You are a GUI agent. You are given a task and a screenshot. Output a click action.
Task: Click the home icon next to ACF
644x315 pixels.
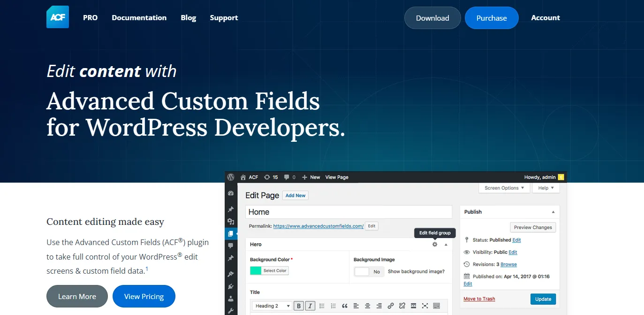(243, 177)
